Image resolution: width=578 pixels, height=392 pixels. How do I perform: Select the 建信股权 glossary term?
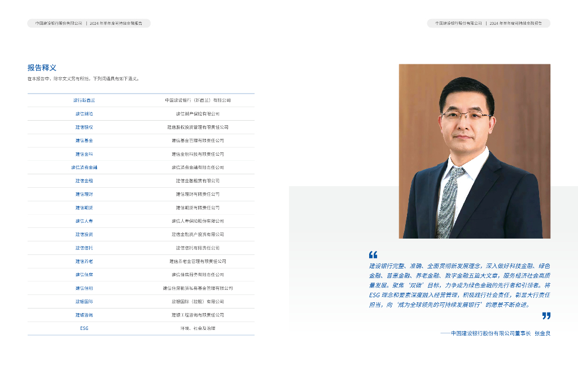(x=84, y=127)
